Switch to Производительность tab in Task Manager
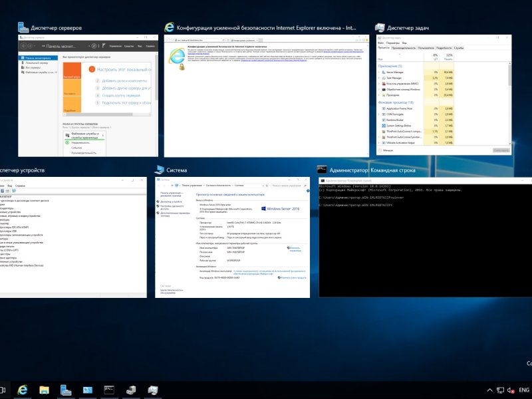 (404, 48)
